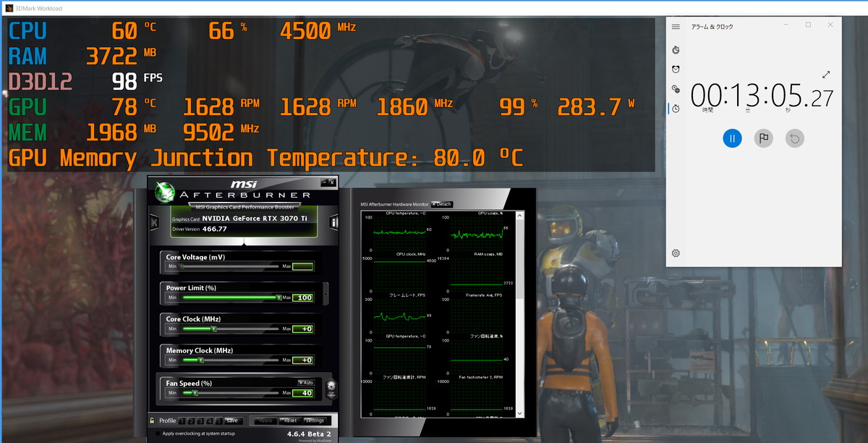Click the Core Clock slider handle

pos(213,329)
